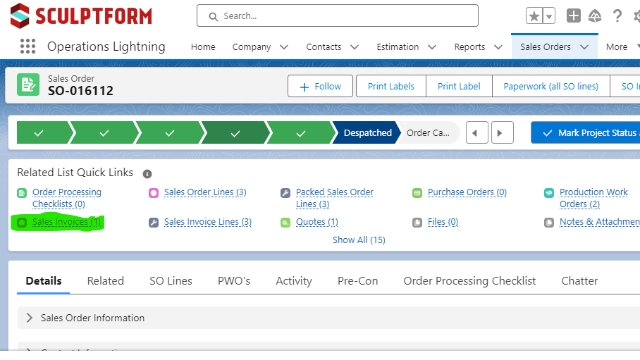This screenshot has height=360, width=640.
Task: Switch to the Details tab
Action: pyautogui.click(x=44, y=281)
